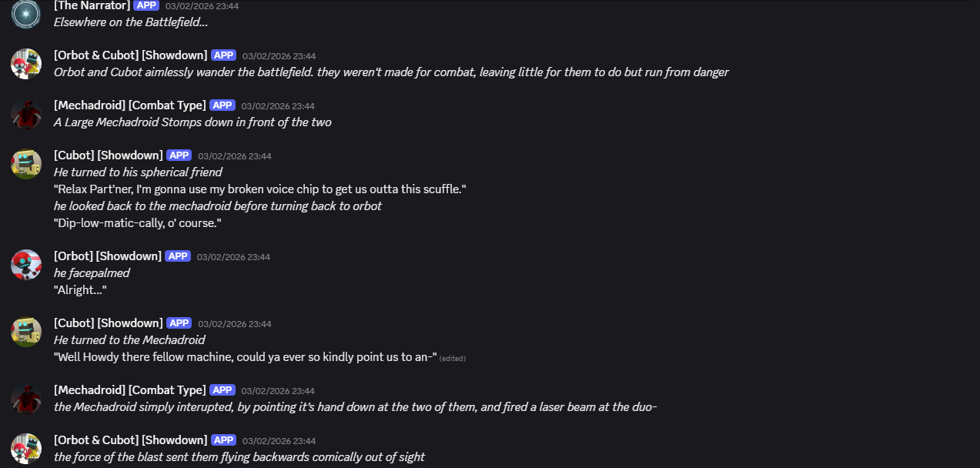The image size is (980, 468).
Task: Select Cubot's avatar beside the 'Well Howdy' message
Action: tap(26, 332)
